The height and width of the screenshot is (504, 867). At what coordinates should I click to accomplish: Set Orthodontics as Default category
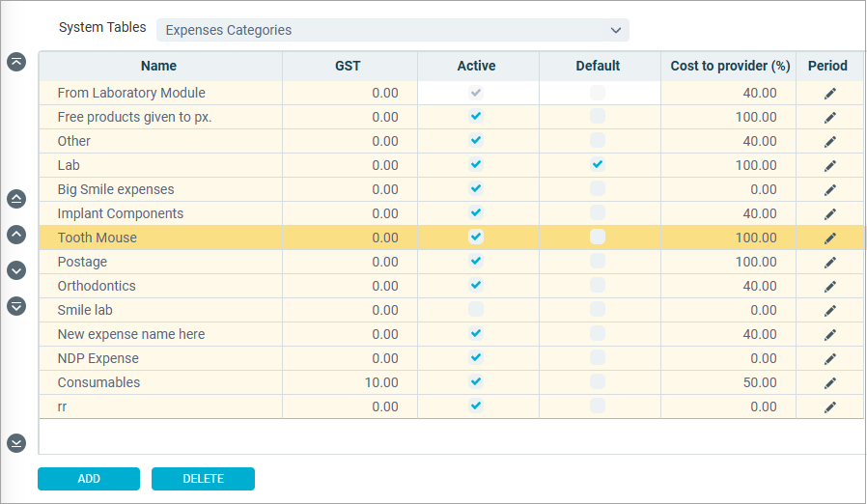tap(598, 285)
